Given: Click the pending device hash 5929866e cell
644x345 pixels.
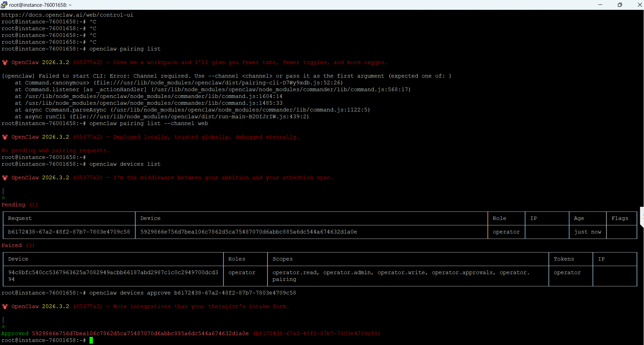Looking at the screenshot, I should point(248,232).
